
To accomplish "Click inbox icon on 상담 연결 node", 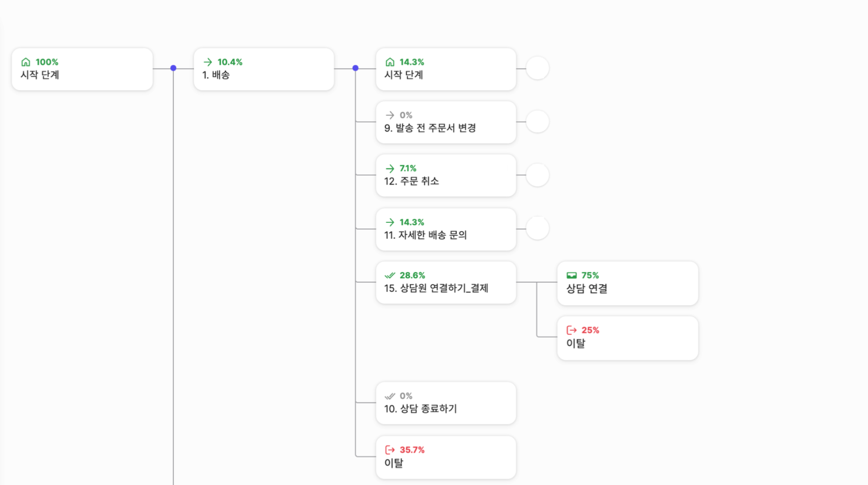I will [x=571, y=275].
